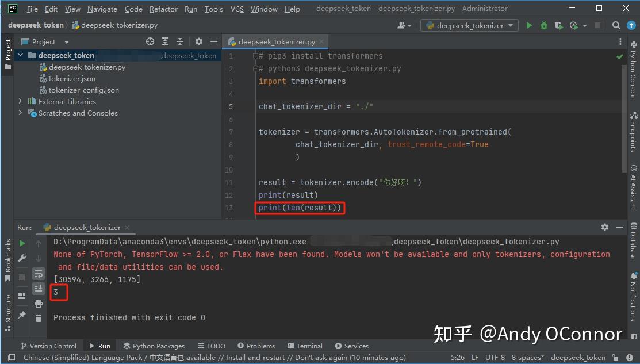Click the green inspection checkmark in editor
Screen dimensions: 640x364
click(620, 56)
